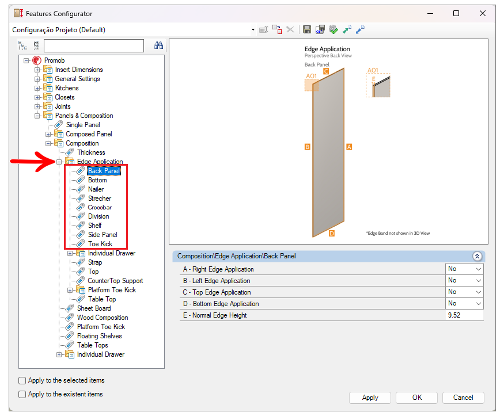Click the delete configuration X icon

(290, 29)
